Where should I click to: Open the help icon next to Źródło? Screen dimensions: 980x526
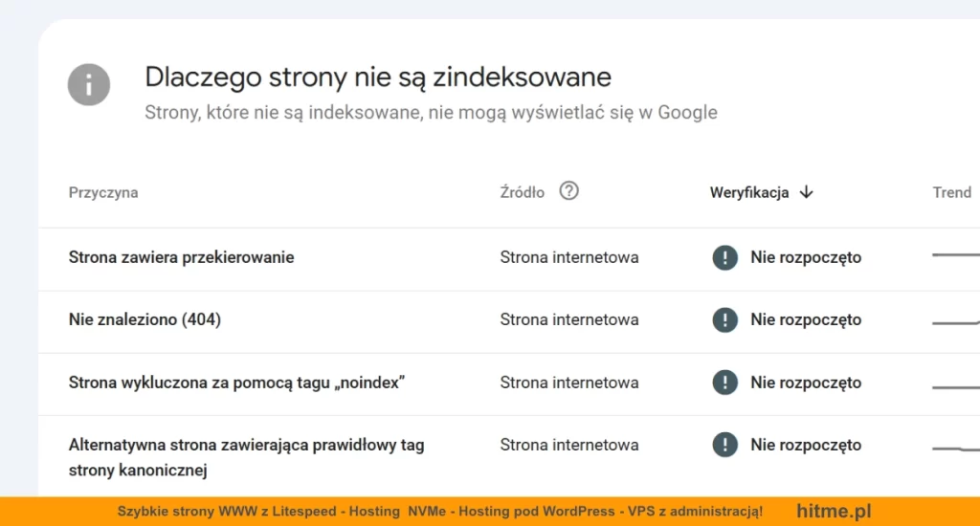[x=568, y=191]
